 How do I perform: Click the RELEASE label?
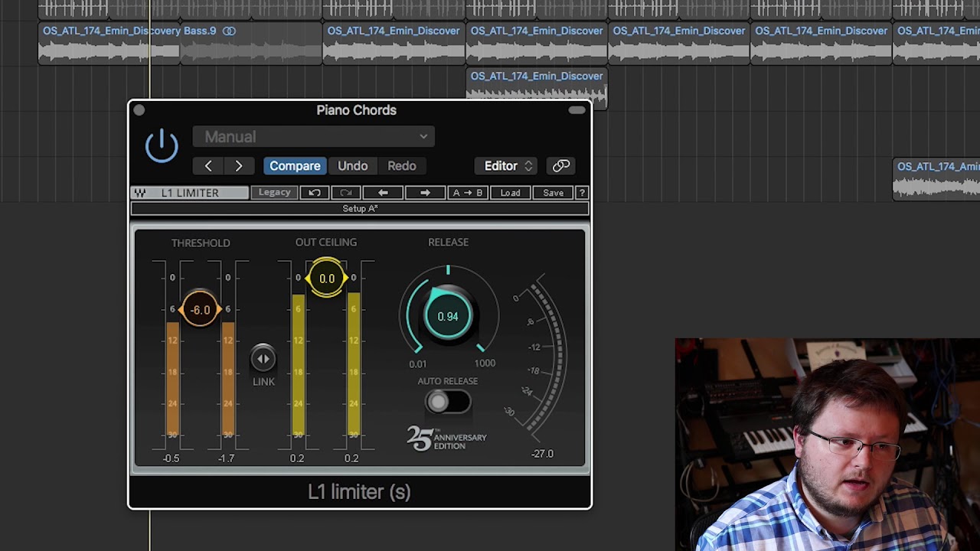pyautogui.click(x=448, y=243)
